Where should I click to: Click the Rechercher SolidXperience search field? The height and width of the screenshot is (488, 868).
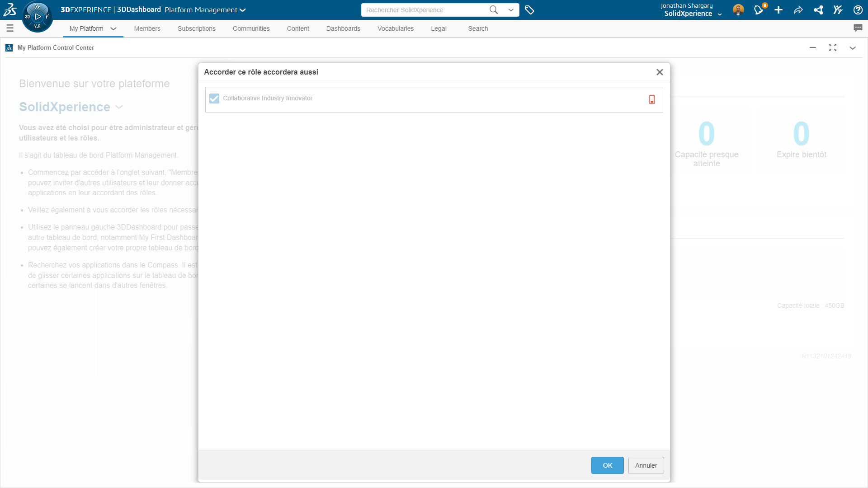pyautogui.click(x=425, y=10)
